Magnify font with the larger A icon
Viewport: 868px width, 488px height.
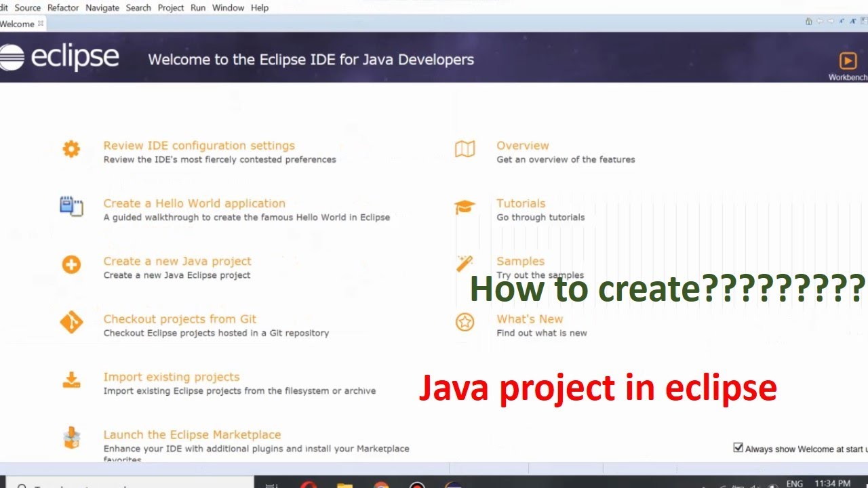point(853,21)
